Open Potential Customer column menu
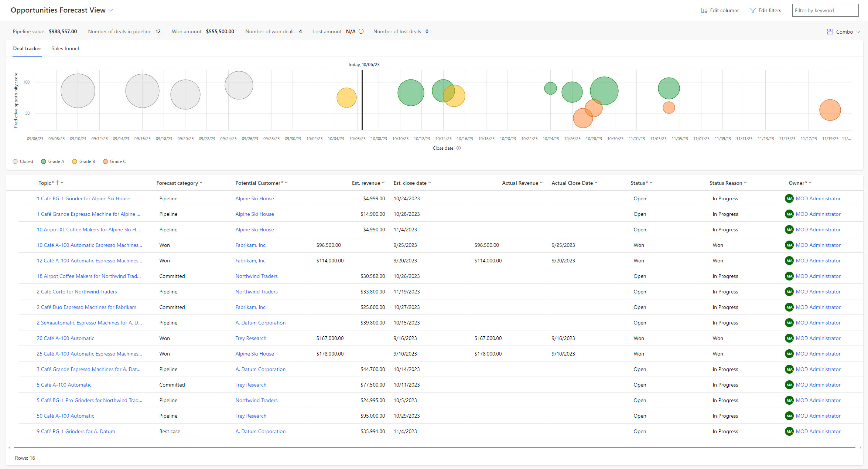Viewport: 868px width, 469px height. tap(286, 183)
